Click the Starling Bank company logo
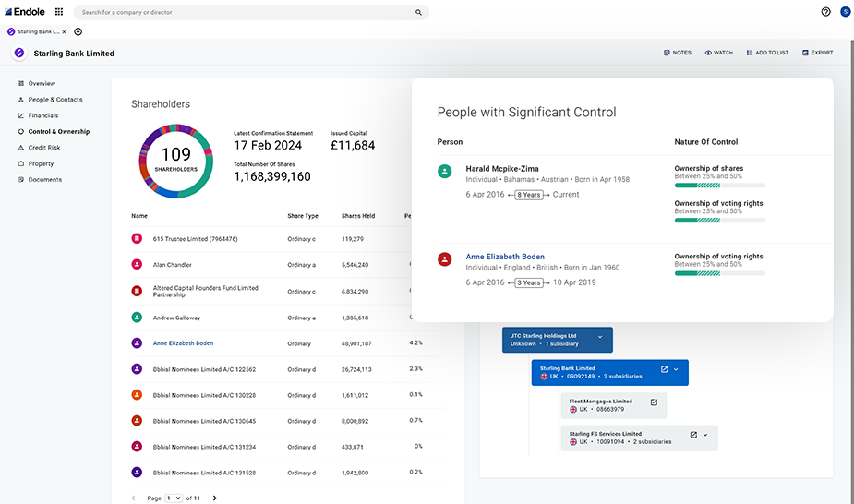This screenshot has width=854, height=504. [x=19, y=53]
